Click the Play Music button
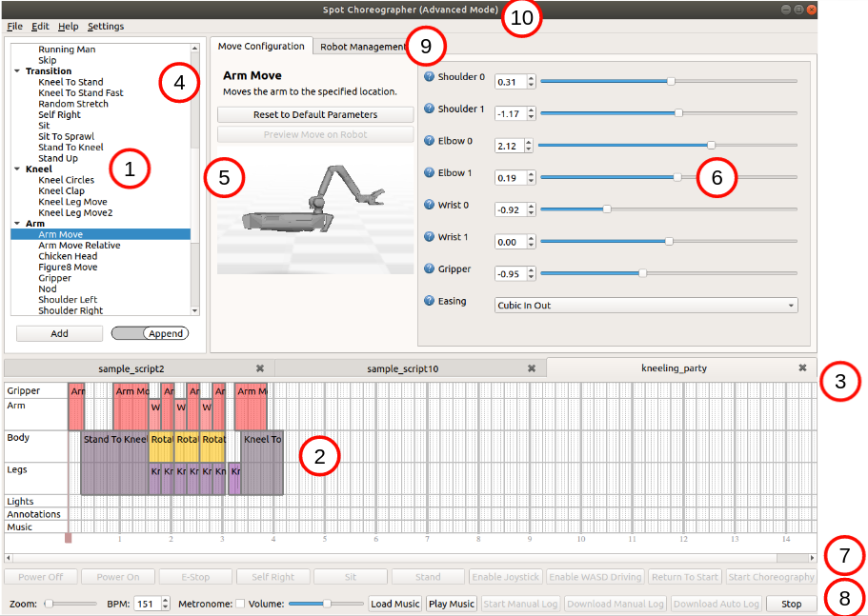The image size is (868, 616). [452, 604]
